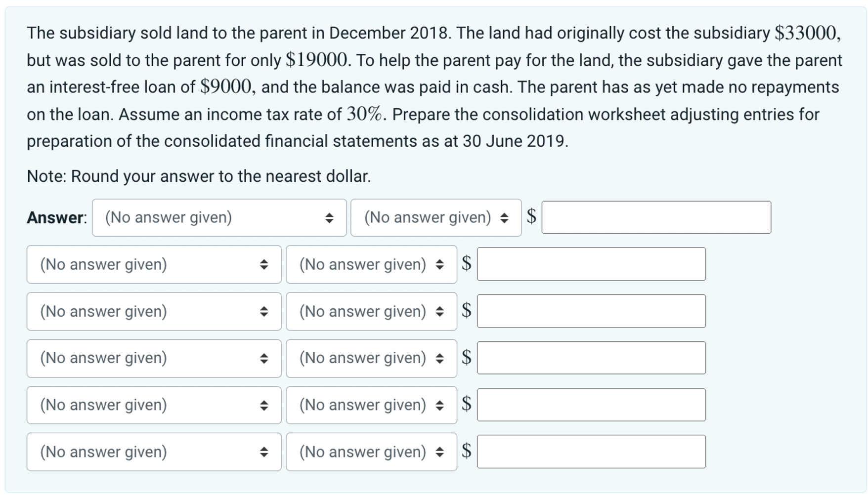The height and width of the screenshot is (495, 868).
Task: Click the sort arrows icon in the last Dr/Cr dropdown
Action: (x=440, y=451)
